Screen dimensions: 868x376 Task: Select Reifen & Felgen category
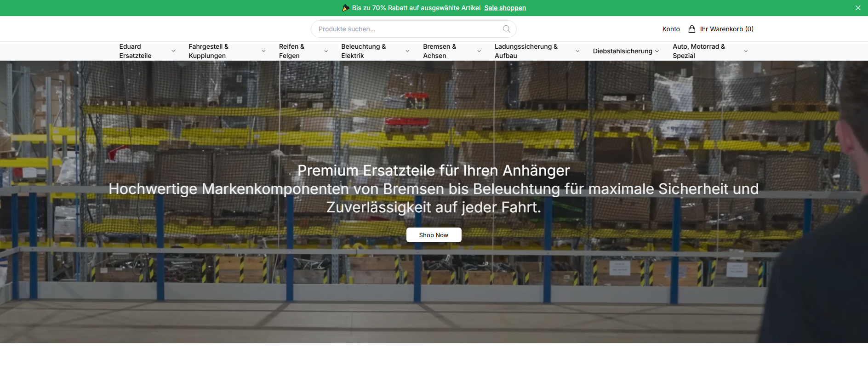(291, 51)
